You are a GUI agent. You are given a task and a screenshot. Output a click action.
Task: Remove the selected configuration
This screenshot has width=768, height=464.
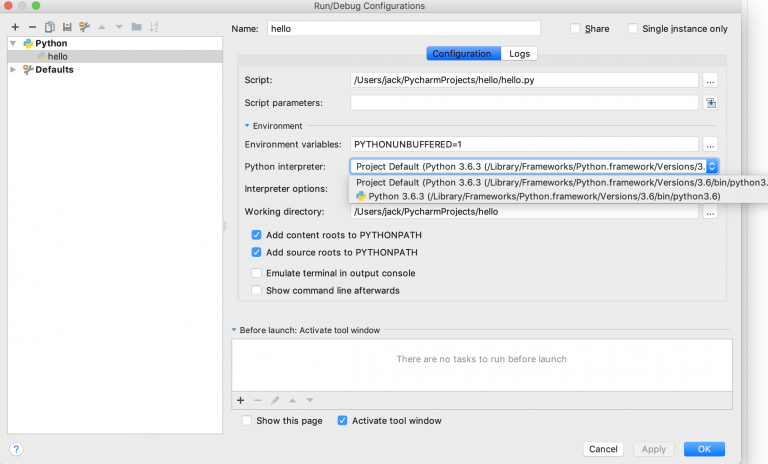(33, 26)
